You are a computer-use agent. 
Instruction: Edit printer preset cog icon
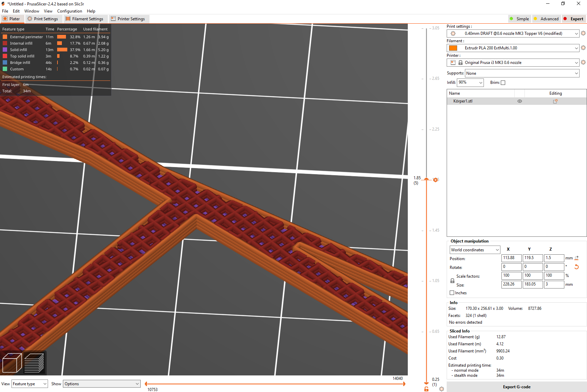coord(583,62)
